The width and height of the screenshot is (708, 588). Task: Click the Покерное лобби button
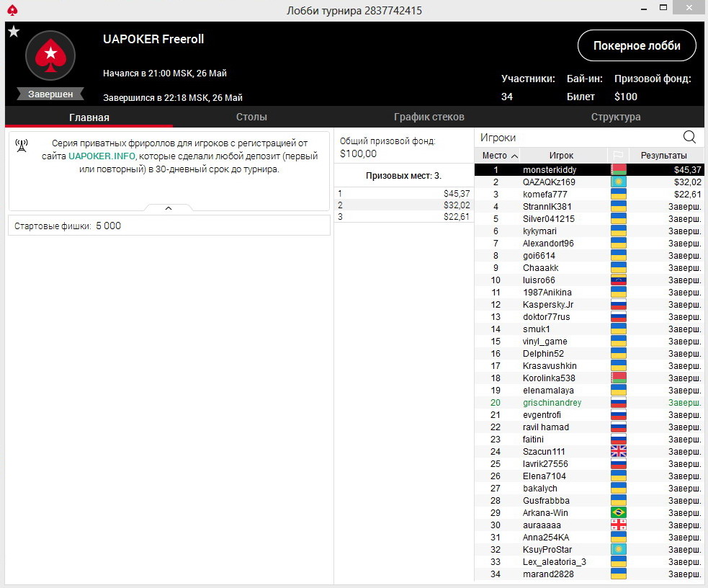(637, 45)
